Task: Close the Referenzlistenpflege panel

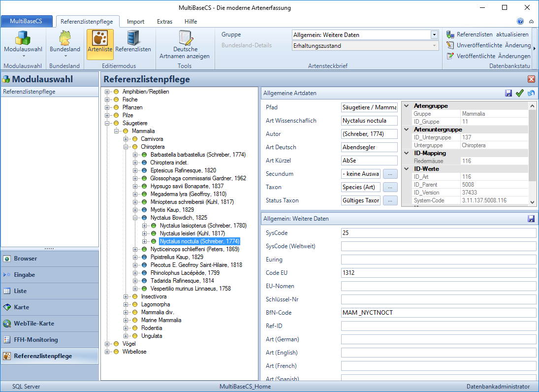Action: pyautogui.click(x=531, y=79)
